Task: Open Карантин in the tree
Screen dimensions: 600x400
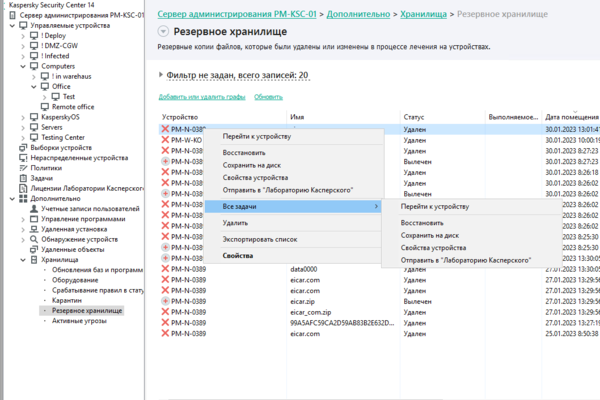Action: coord(67,300)
